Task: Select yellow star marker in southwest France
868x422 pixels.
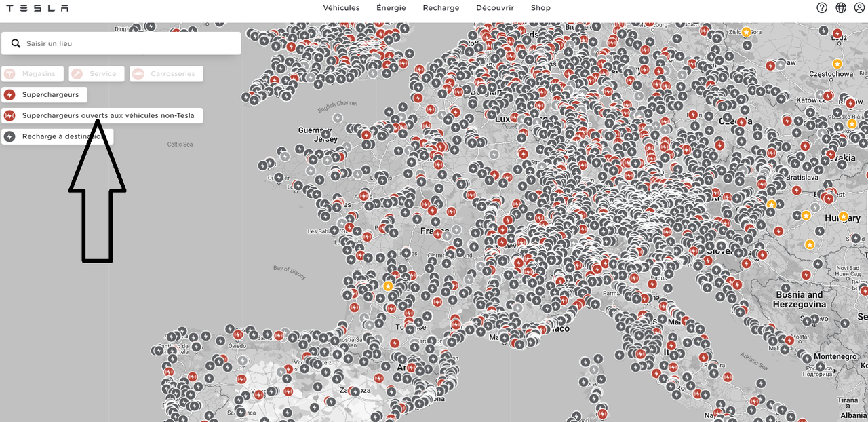Action: click(x=388, y=286)
